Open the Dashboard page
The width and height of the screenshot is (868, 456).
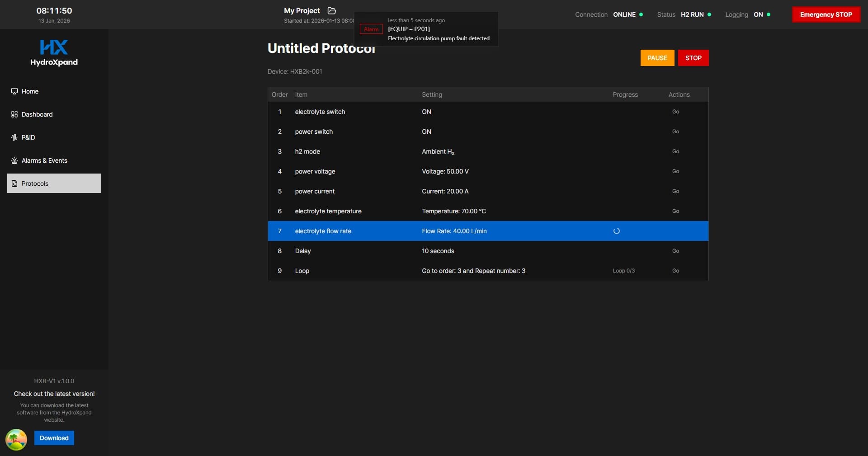pos(37,114)
